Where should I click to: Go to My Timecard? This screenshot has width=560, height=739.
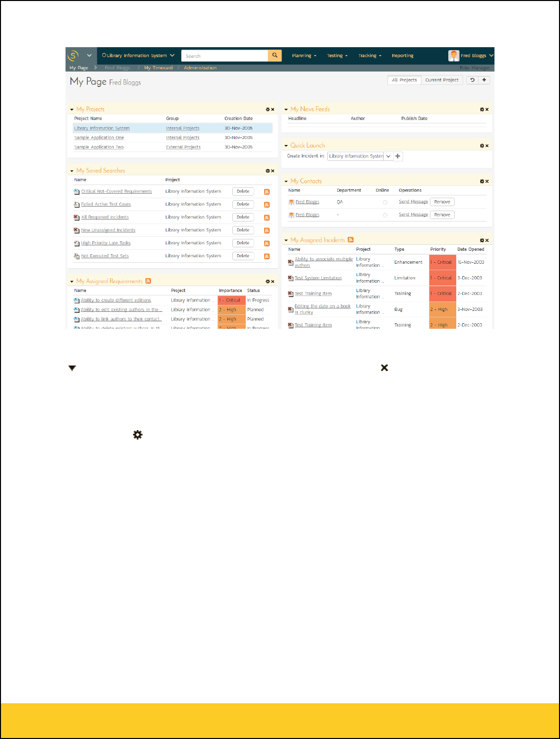pyautogui.click(x=158, y=68)
